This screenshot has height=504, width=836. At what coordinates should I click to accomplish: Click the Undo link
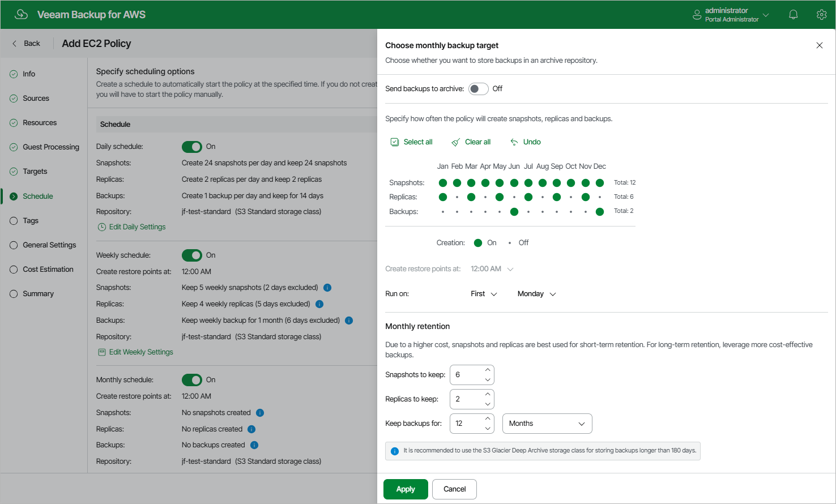[x=532, y=142]
